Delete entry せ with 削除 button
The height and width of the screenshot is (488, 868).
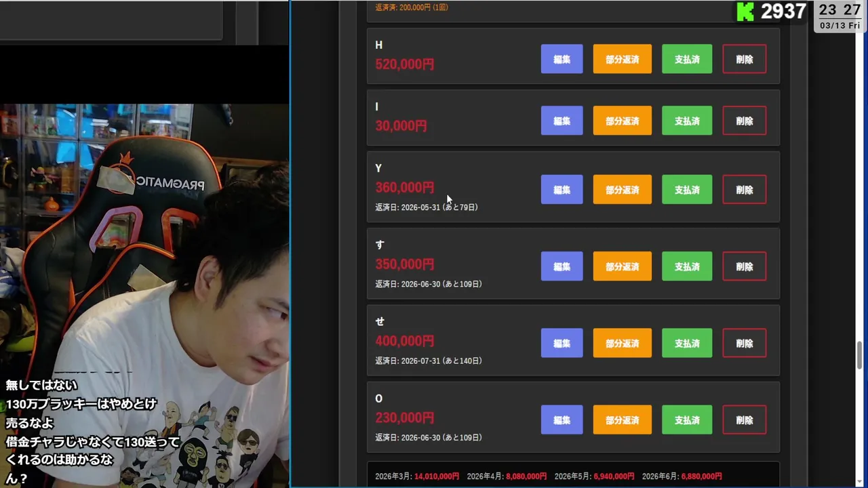pyautogui.click(x=745, y=343)
